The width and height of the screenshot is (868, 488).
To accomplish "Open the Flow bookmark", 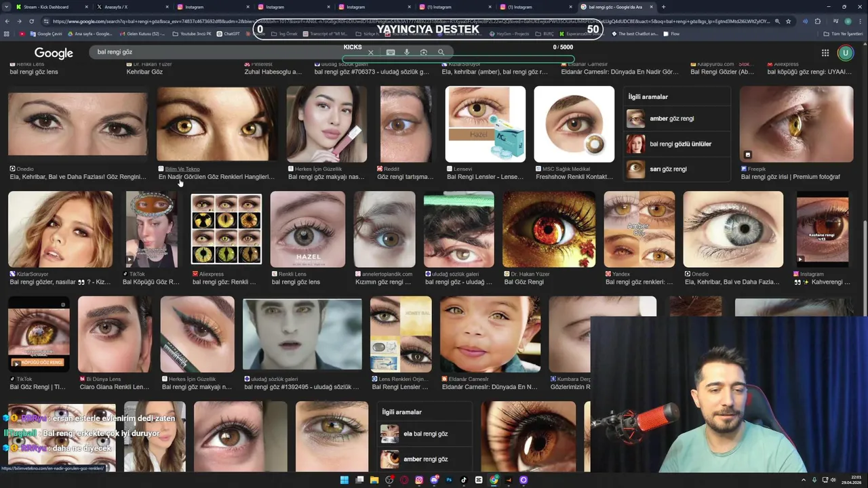I will tap(671, 34).
